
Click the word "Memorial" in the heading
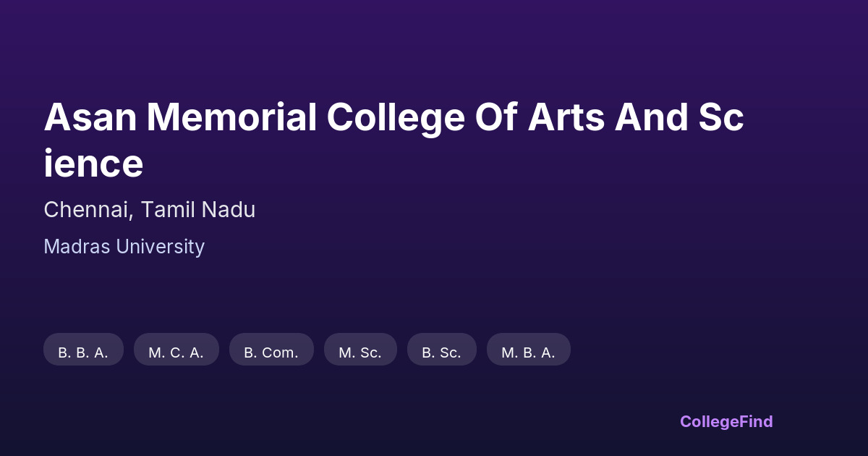tap(231, 117)
